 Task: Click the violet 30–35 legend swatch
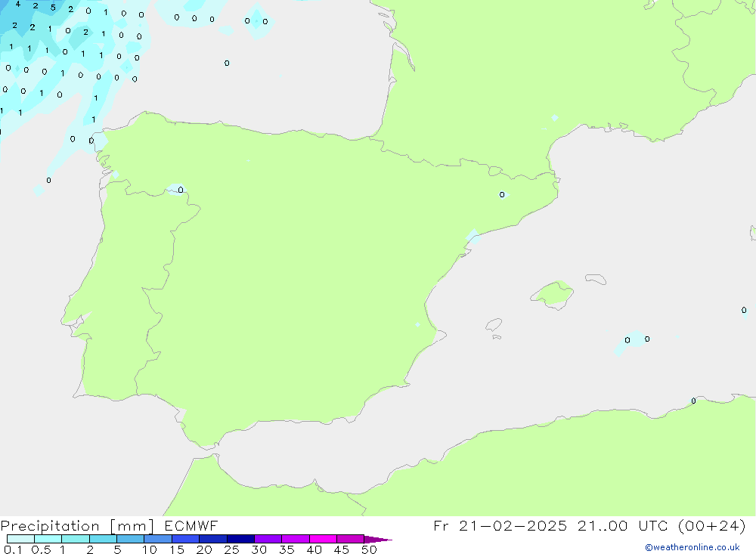(x=268, y=539)
